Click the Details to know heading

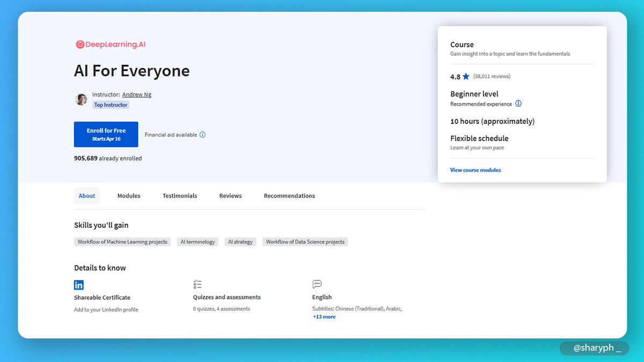[x=100, y=268]
